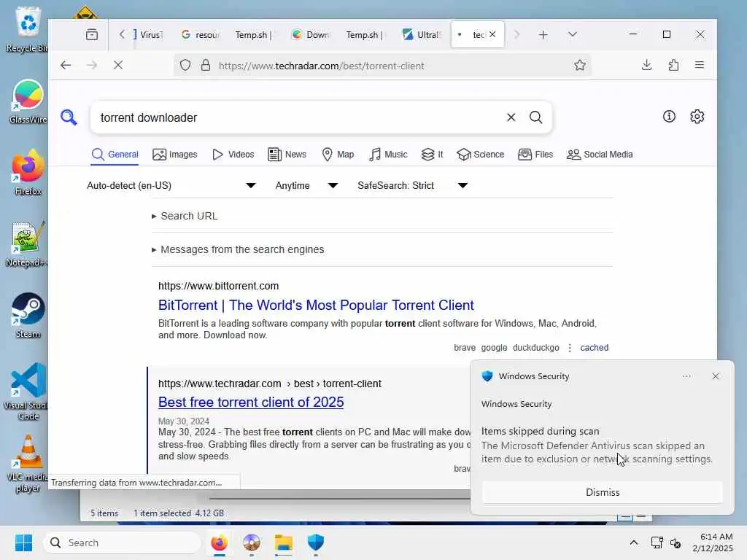Viewport: 747px width, 560px height.
Task: Select the It search category
Action: pyautogui.click(x=432, y=155)
